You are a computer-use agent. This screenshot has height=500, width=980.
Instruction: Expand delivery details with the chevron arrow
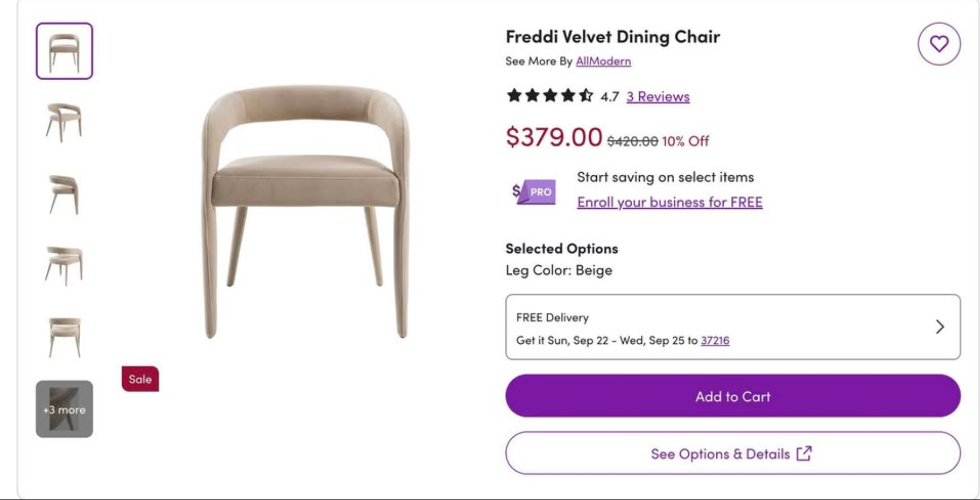click(x=940, y=327)
